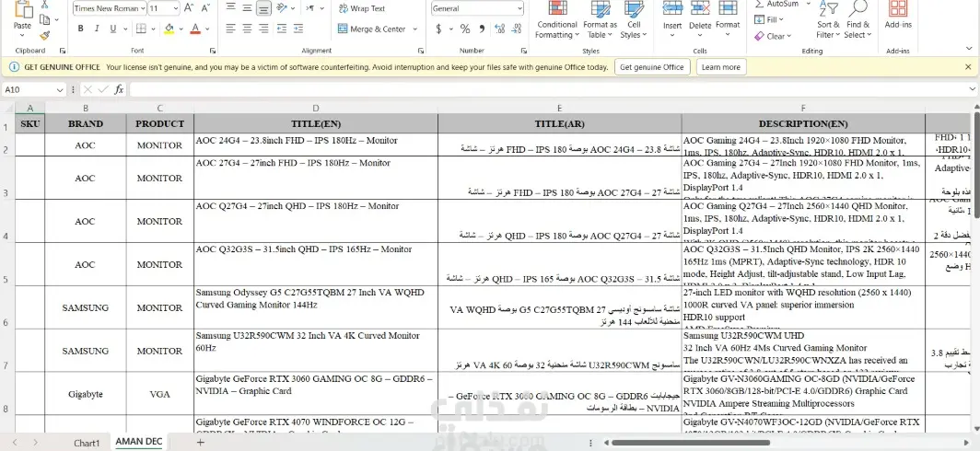Toggle Align Left horizontal alignment
This screenshot has width=980, height=451.
(x=231, y=29)
